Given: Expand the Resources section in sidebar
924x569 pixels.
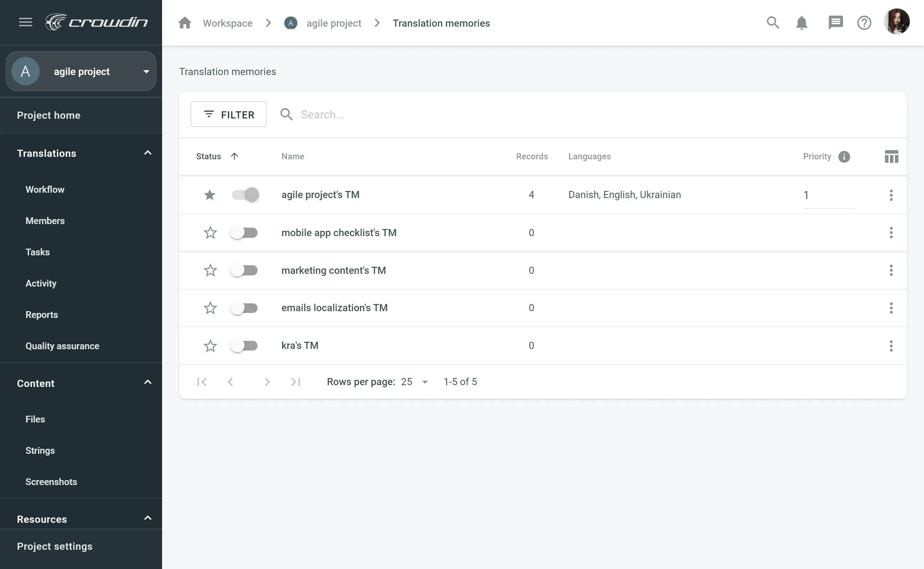Looking at the screenshot, I should click(x=148, y=519).
